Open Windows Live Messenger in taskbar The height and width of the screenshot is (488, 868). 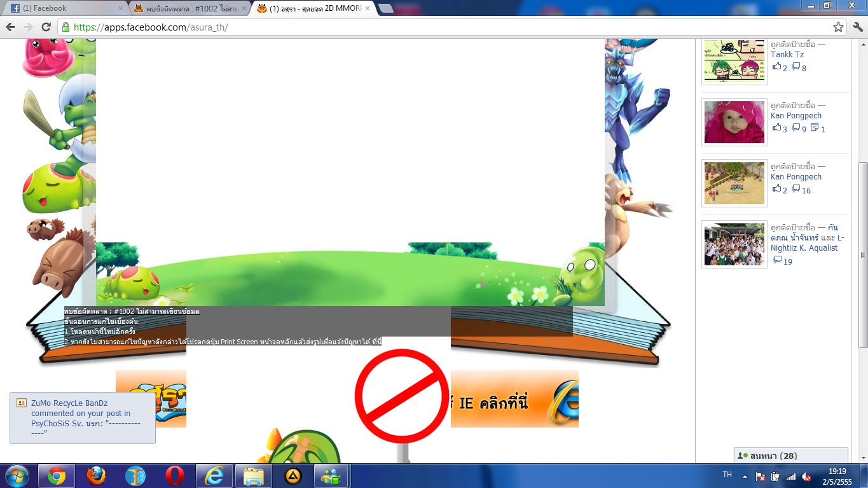click(330, 476)
